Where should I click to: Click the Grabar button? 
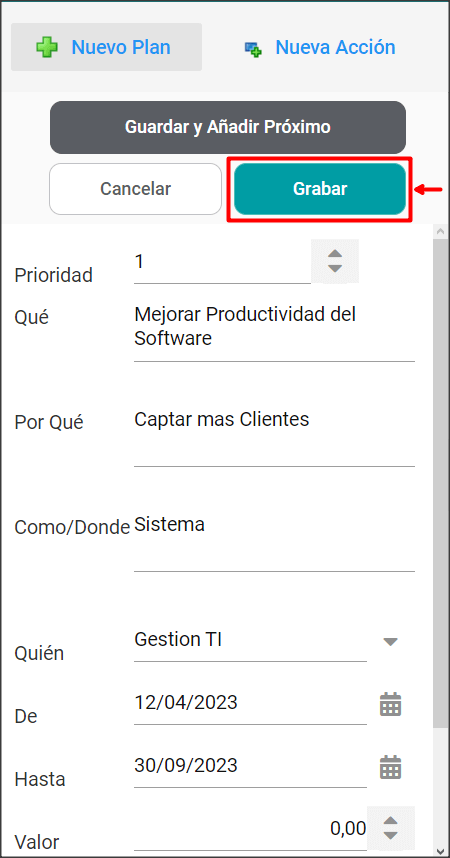[320, 189]
